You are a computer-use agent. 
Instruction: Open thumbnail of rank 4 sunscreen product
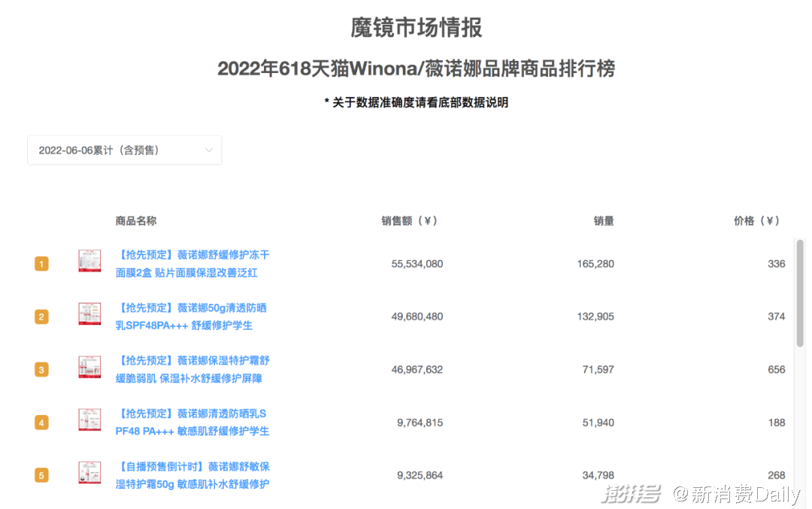pos(89,420)
